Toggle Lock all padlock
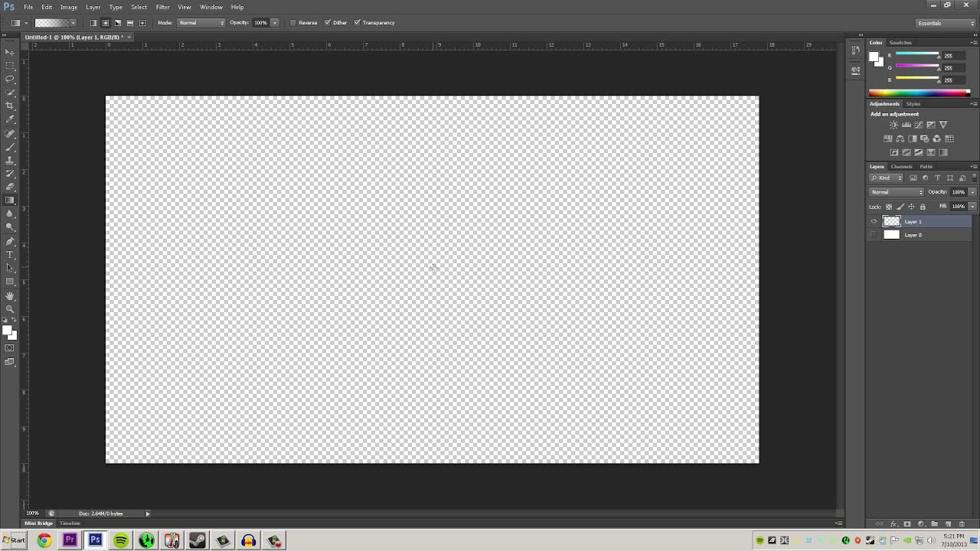This screenshot has width=980, height=551. point(923,207)
